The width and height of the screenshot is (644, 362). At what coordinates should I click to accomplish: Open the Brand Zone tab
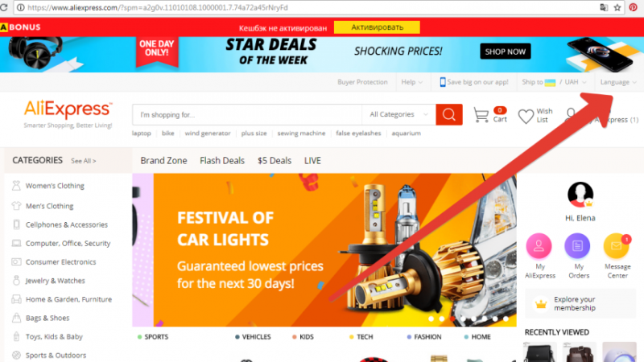163,160
